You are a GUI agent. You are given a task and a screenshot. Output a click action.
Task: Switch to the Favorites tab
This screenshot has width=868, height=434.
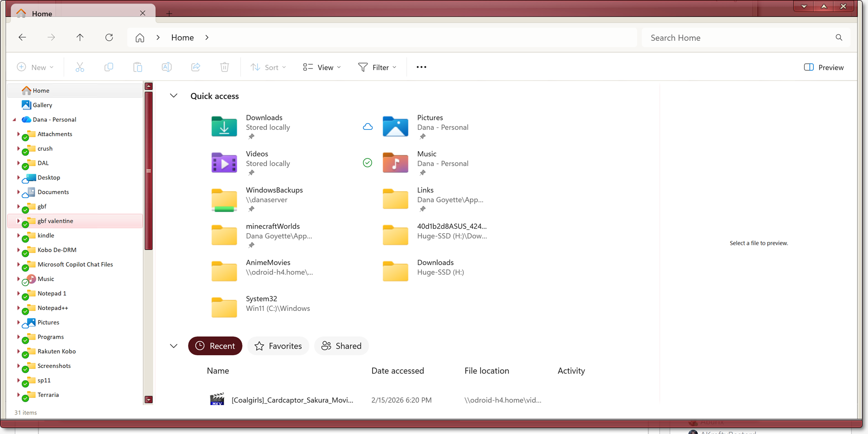pyautogui.click(x=278, y=346)
